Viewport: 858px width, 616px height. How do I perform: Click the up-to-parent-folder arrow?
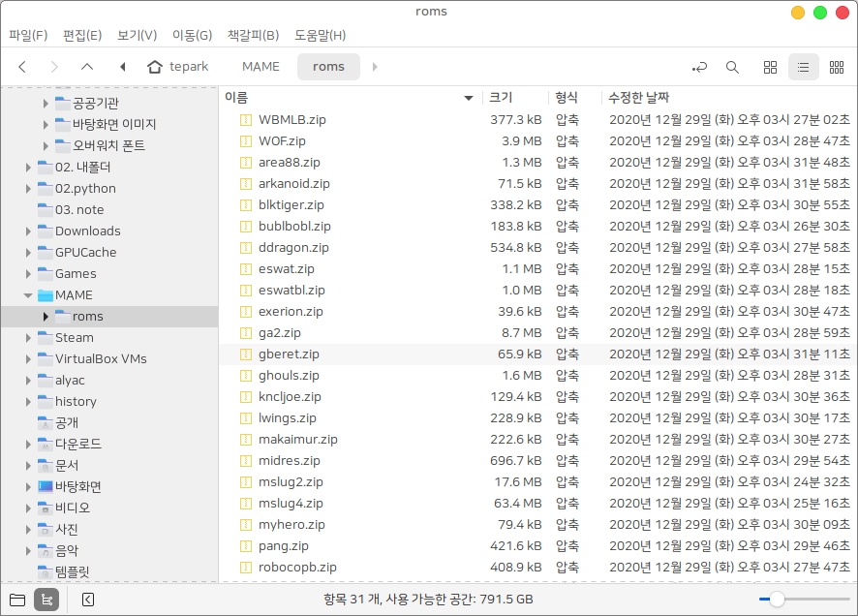(87, 67)
